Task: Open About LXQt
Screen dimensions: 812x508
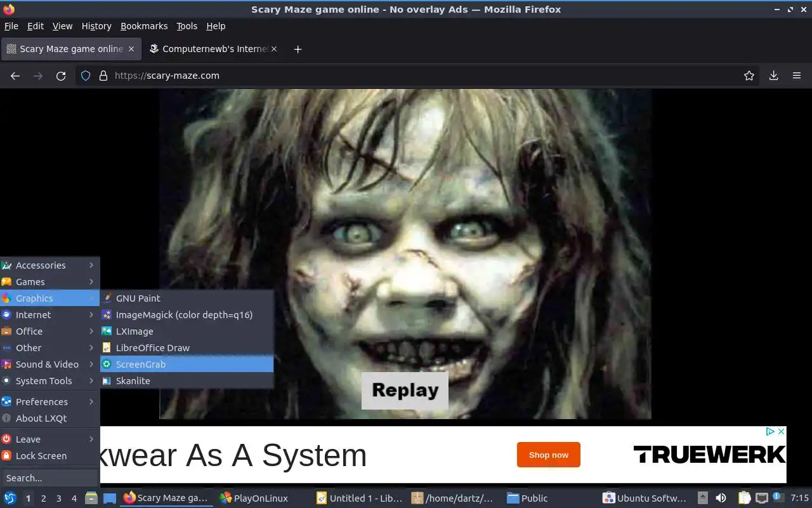Action: (49, 418)
